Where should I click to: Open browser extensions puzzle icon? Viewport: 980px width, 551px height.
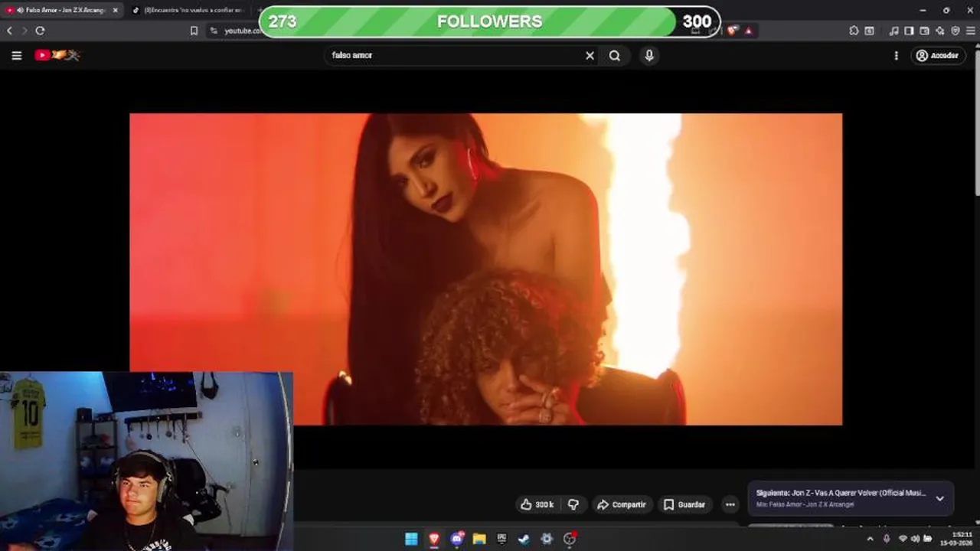pyautogui.click(x=854, y=31)
